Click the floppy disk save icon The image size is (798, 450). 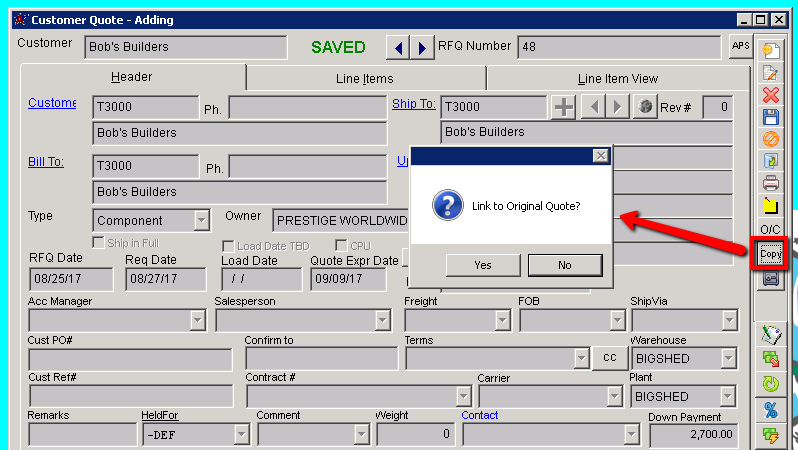pyautogui.click(x=770, y=117)
